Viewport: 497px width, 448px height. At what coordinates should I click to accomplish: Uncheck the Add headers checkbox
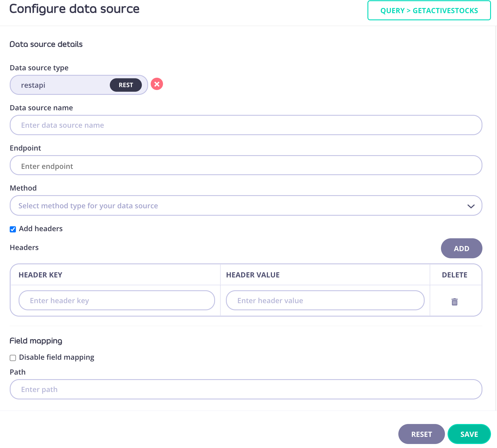[13, 229]
